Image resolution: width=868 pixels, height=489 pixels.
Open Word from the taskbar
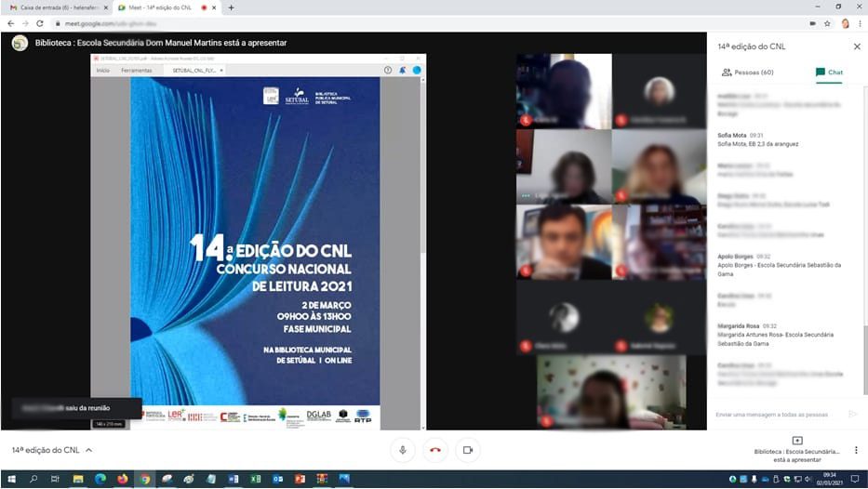point(234,479)
